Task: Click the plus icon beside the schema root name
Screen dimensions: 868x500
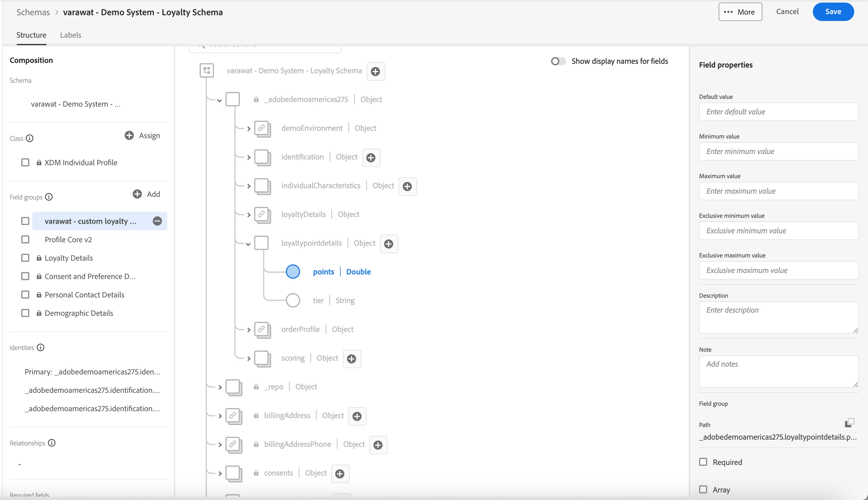Action: [375, 72]
